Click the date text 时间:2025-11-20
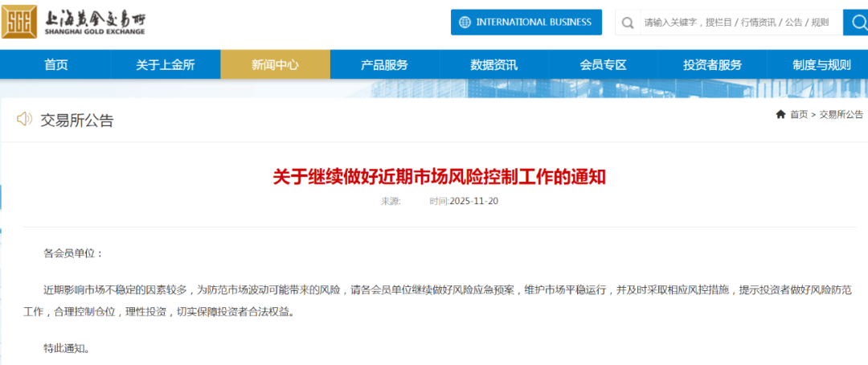868x365 pixels. point(464,201)
